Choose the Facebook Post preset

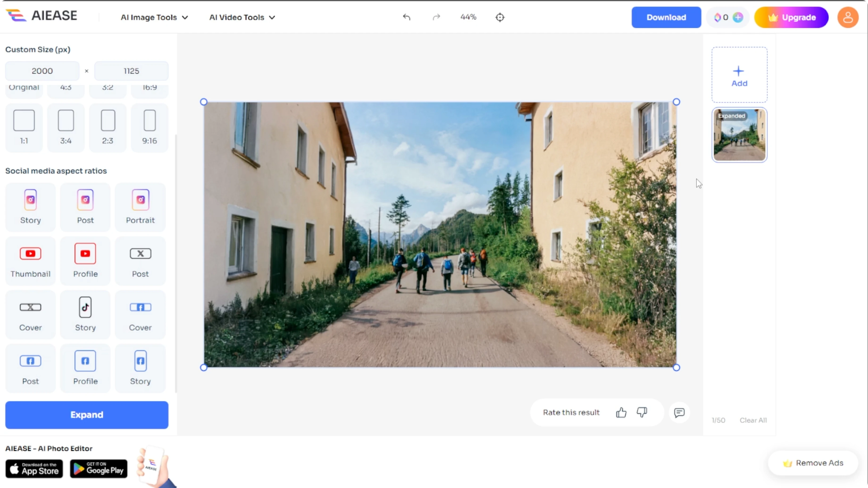tap(30, 368)
